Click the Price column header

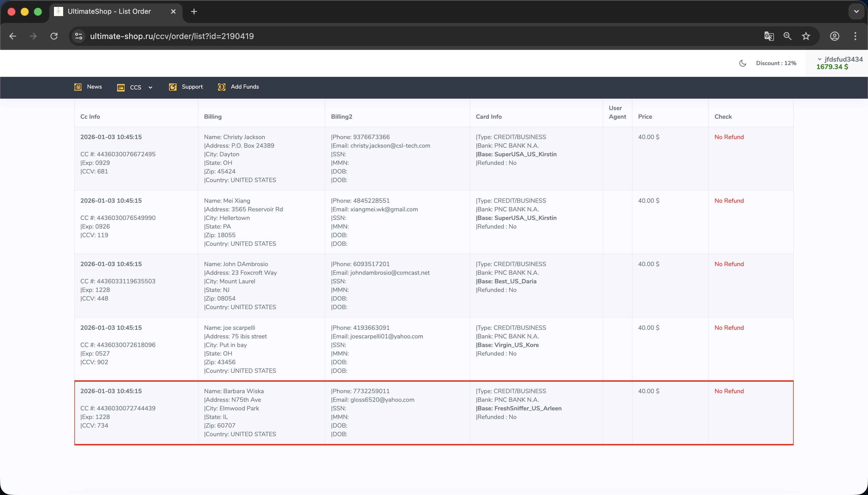[645, 117]
